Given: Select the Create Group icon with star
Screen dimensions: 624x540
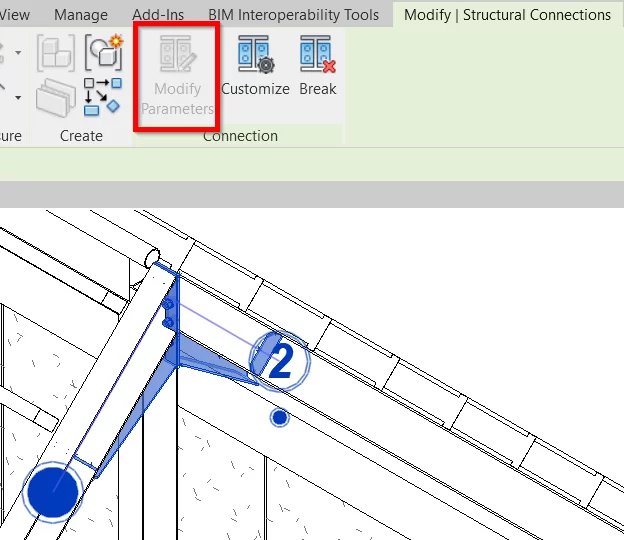Looking at the screenshot, I should [x=103, y=53].
